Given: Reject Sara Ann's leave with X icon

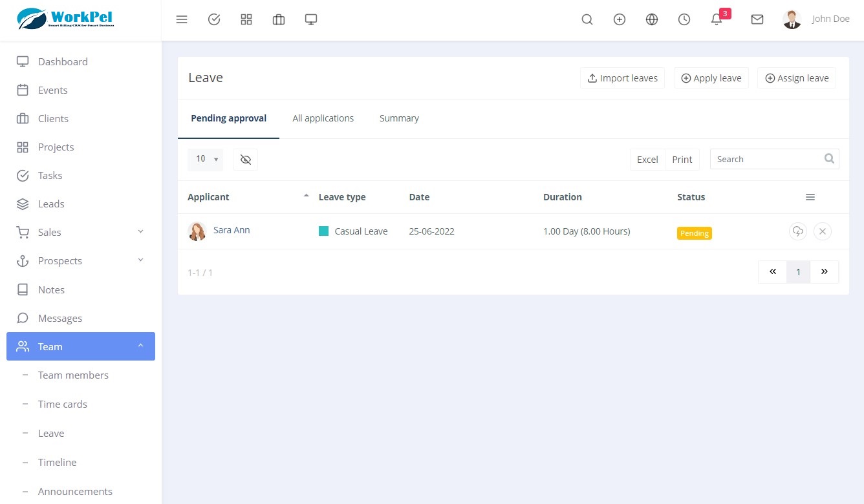Looking at the screenshot, I should [823, 231].
